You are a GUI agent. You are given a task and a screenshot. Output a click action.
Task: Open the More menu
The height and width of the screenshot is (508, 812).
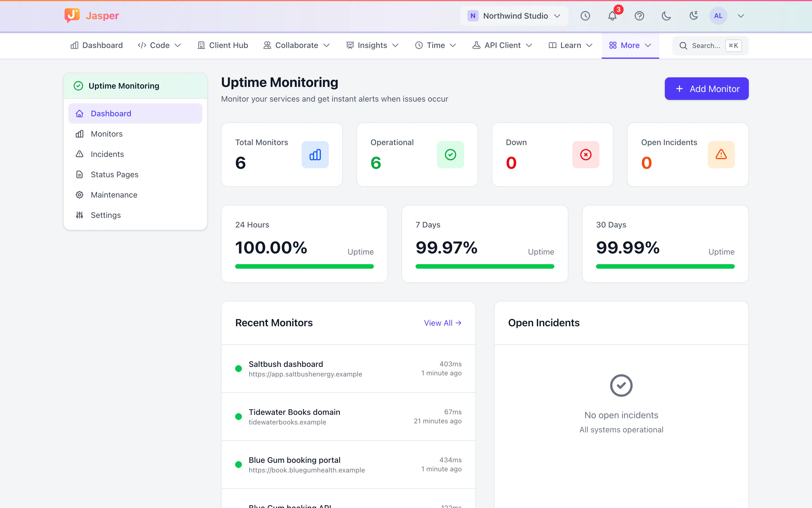pos(630,45)
